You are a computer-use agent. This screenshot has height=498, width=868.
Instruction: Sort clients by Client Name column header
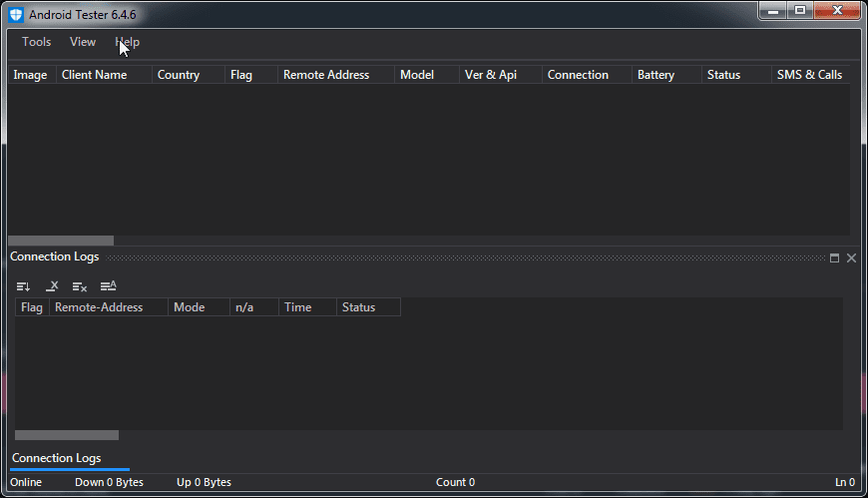(x=95, y=75)
